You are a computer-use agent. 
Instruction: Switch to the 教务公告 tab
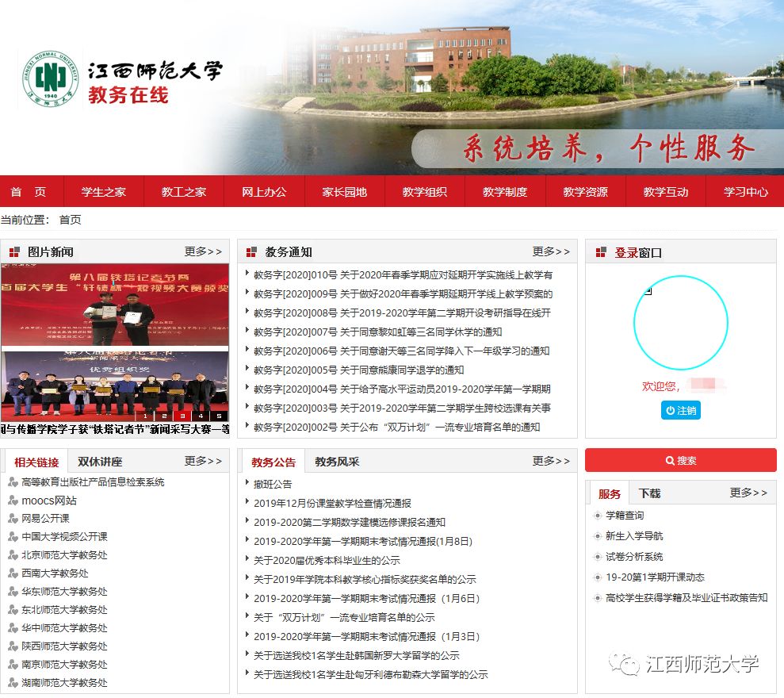[273, 462]
